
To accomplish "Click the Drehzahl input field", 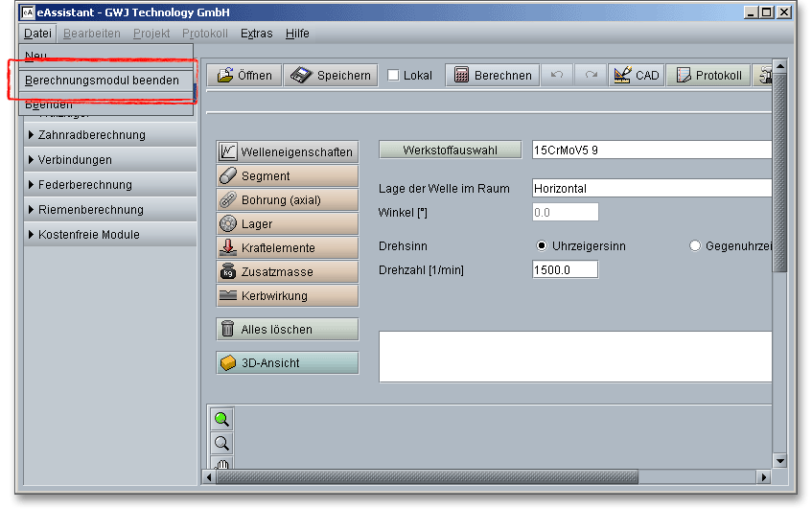I will tap(565, 270).
